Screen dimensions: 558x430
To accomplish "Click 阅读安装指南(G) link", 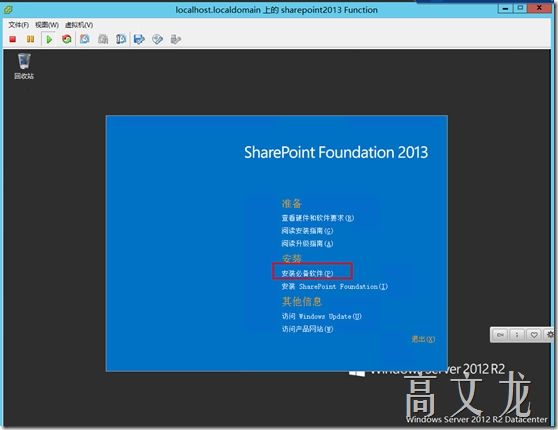I will pos(307,231).
